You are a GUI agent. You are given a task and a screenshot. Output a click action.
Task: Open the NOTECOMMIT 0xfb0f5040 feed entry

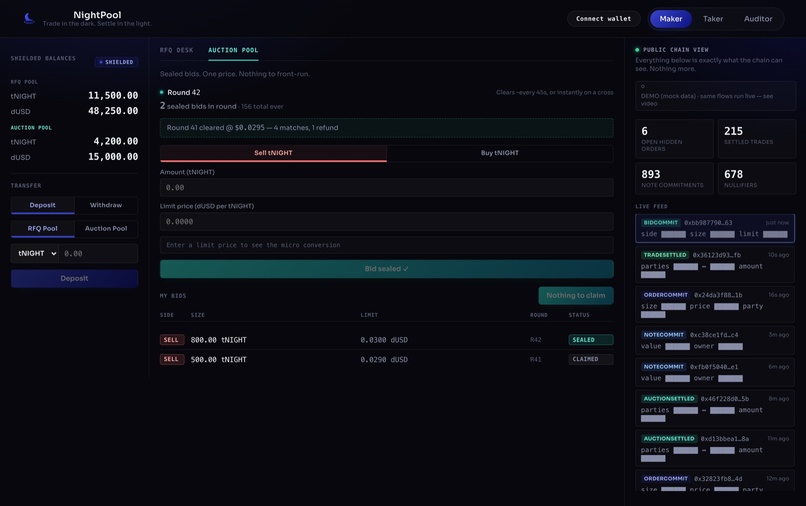point(715,372)
